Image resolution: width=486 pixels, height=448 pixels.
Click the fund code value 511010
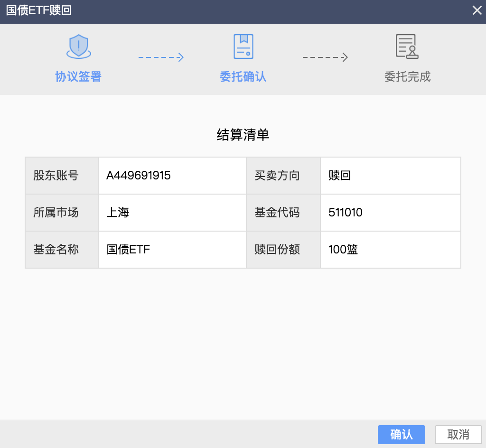coord(346,213)
